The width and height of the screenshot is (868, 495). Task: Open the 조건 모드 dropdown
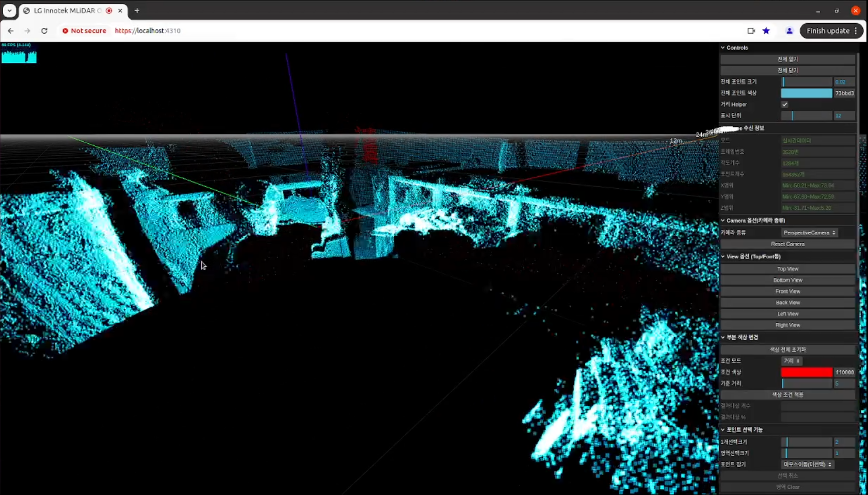point(791,361)
